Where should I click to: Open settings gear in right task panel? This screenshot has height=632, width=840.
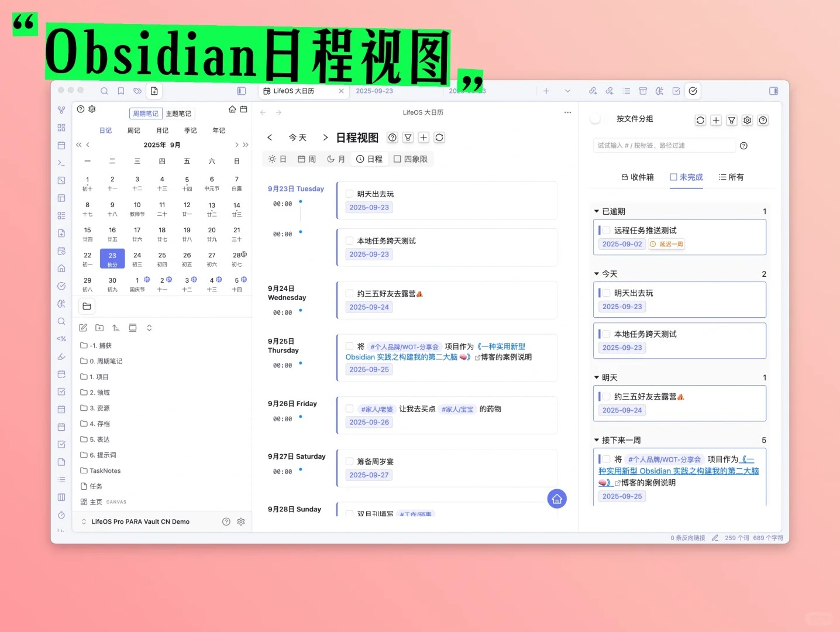[x=747, y=120]
